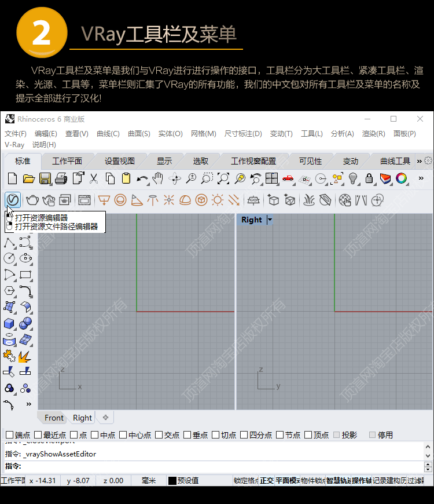
Task: Click the four viewports layout icon
Action: coord(271,178)
